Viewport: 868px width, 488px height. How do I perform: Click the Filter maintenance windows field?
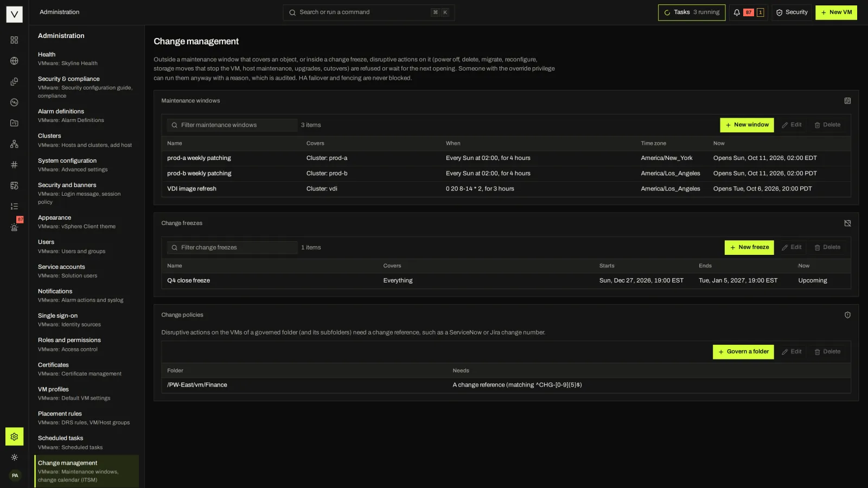232,125
